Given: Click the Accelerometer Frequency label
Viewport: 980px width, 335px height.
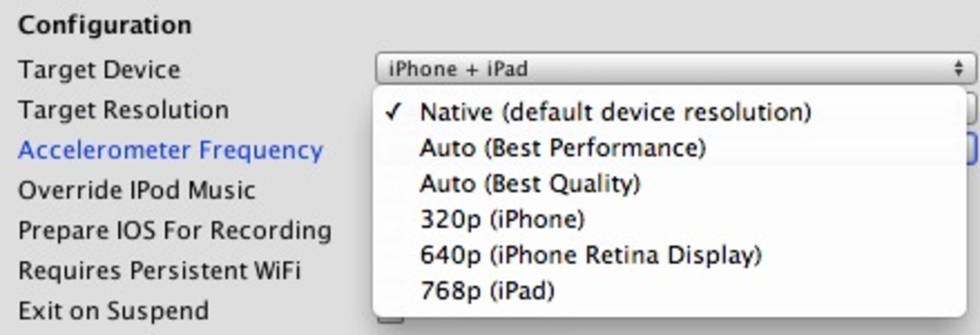Looking at the screenshot, I should pyautogui.click(x=171, y=150).
